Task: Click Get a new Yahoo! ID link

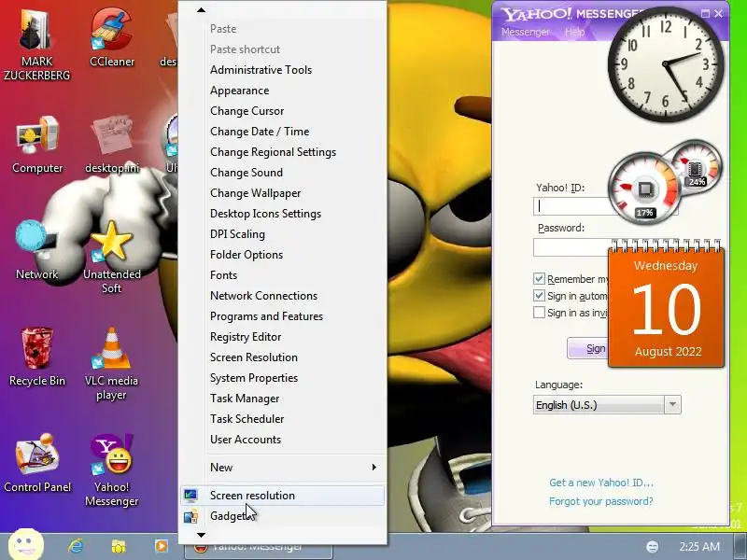Action: coord(600,483)
